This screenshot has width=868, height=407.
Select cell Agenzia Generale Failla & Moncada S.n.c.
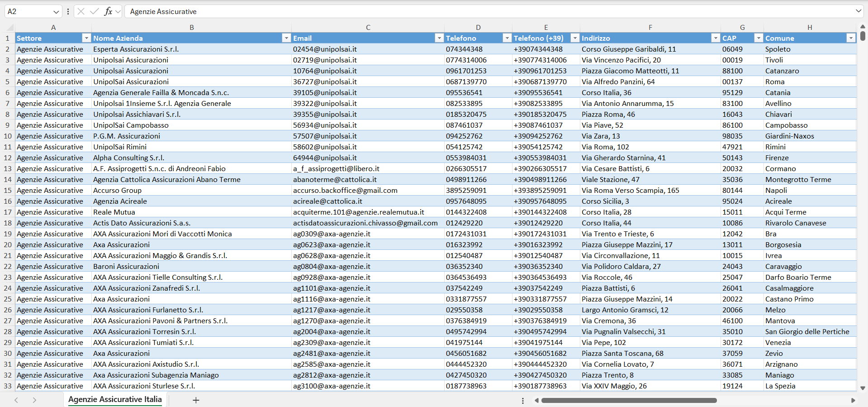[191, 92]
